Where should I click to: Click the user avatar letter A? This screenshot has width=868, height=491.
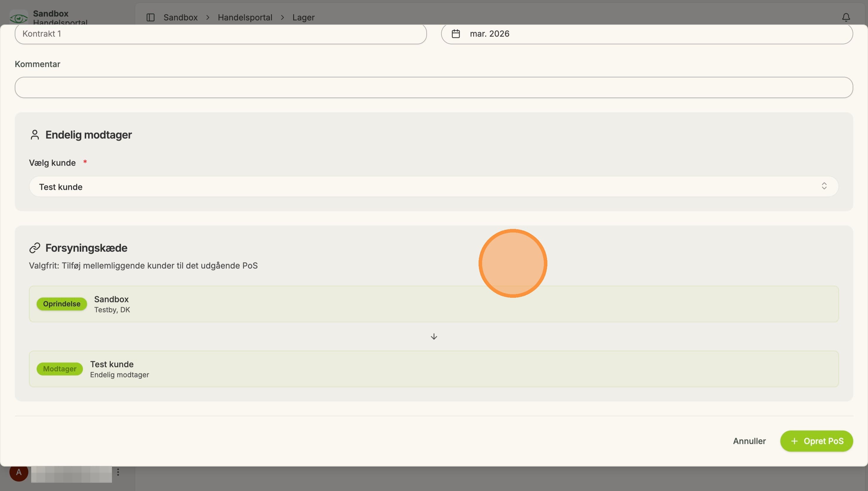pos(19,472)
